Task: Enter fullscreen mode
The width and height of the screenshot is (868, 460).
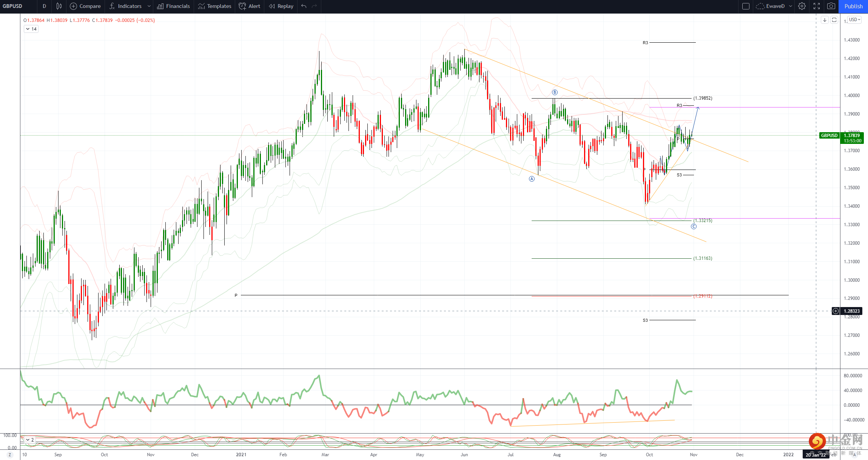Action: point(817,6)
